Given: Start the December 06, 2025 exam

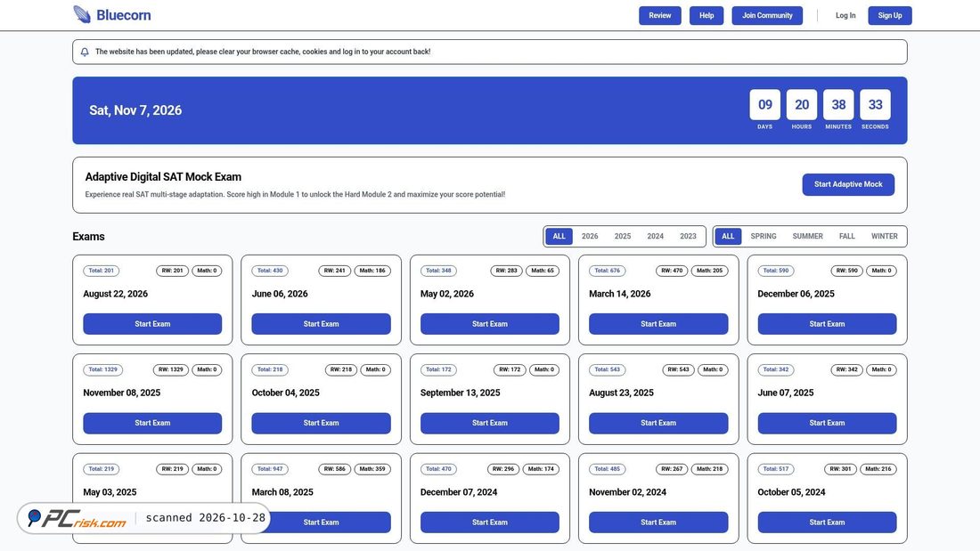Looking at the screenshot, I should coord(827,324).
